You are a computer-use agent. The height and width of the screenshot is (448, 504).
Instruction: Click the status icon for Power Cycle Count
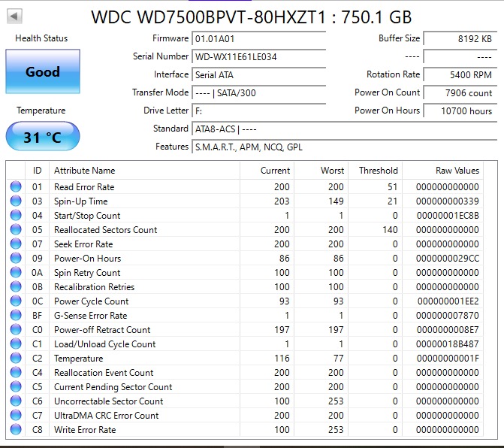click(16, 301)
